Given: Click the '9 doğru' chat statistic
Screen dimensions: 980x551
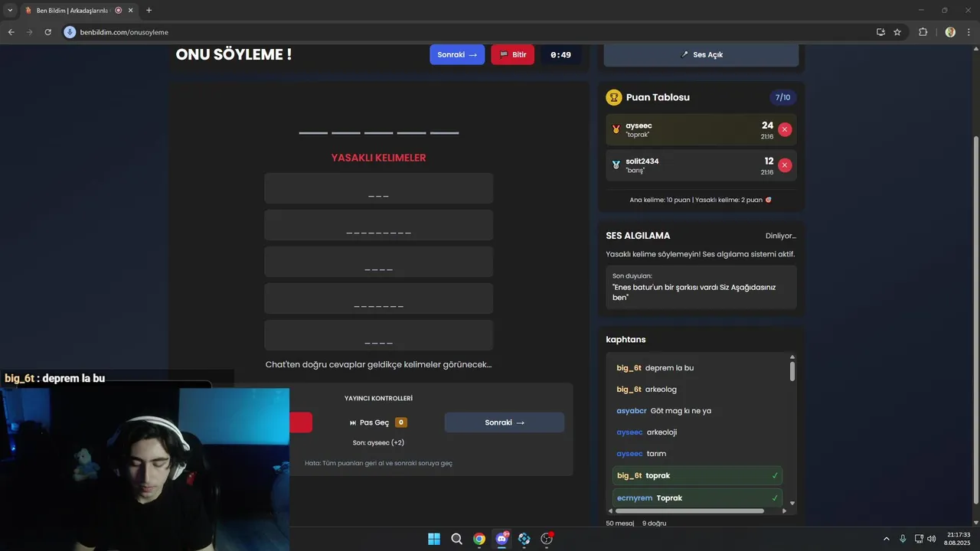Looking at the screenshot, I should [654, 523].
